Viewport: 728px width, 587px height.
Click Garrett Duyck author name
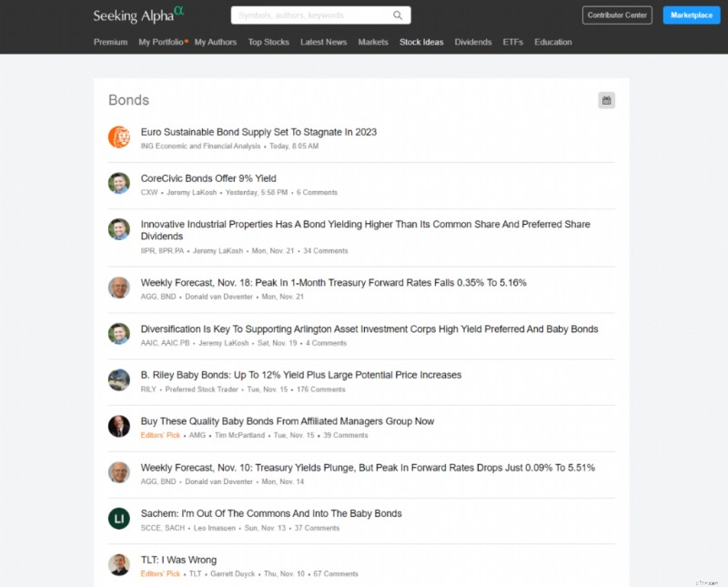click(233, 574)
